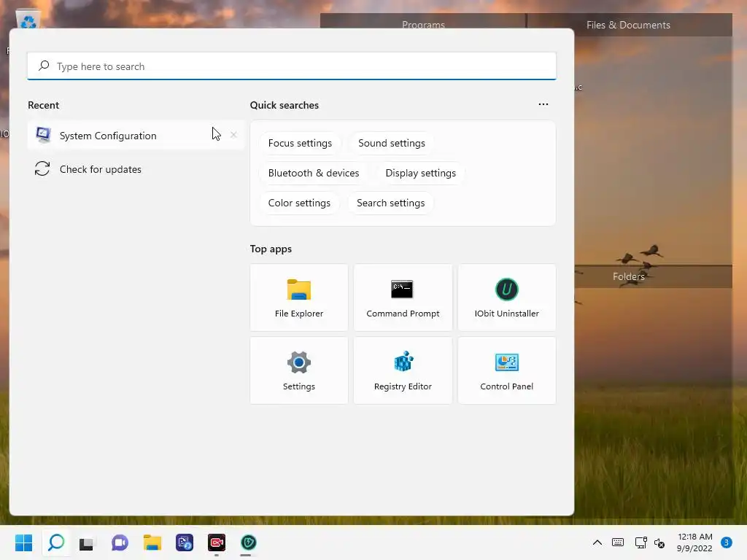The width and height of the screenshot is (747, 560).
Task: Choose Color settings quick search
Action: tap(299, 203)
